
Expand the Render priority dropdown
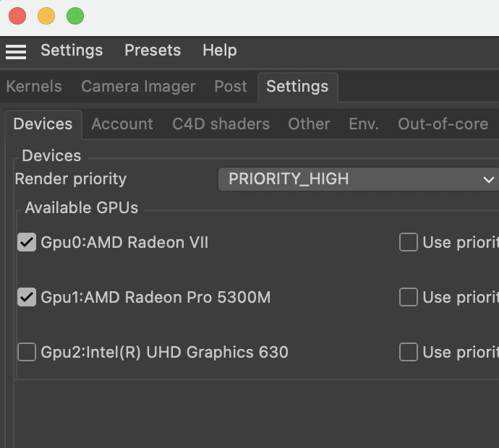(x=358, y=179)
